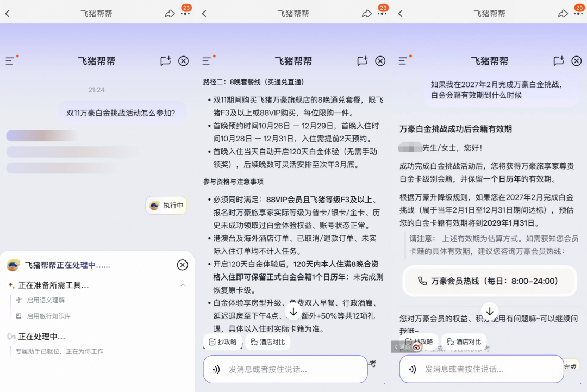Open the three-dot more menu on left screen
The width and height of the screenshot is (587, 392).
(185, 14)
